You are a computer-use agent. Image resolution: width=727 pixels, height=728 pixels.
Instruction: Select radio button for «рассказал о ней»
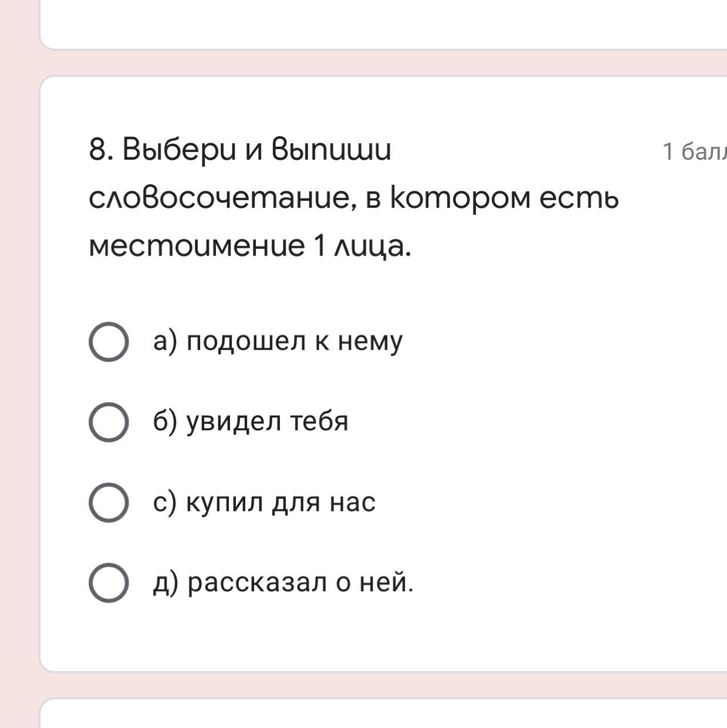click(109, 582)
